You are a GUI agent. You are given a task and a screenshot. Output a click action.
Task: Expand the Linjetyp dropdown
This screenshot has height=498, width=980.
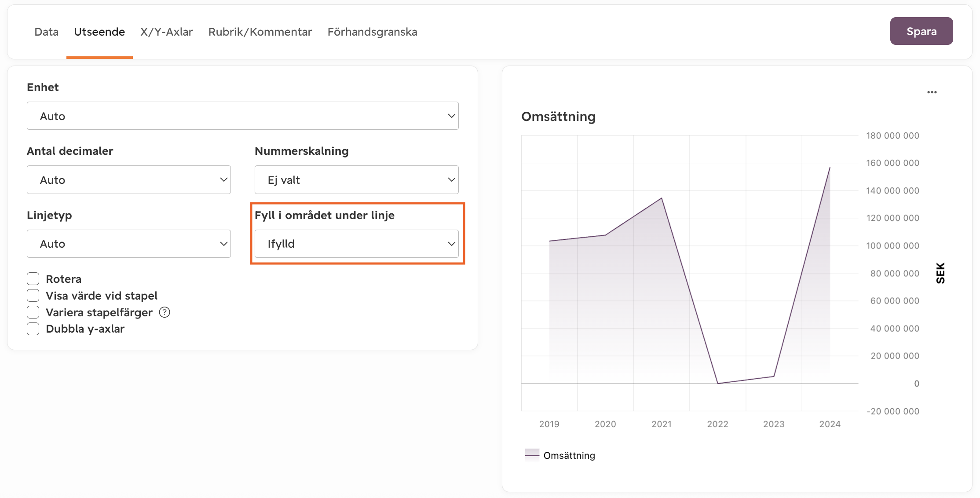(129, 244)
